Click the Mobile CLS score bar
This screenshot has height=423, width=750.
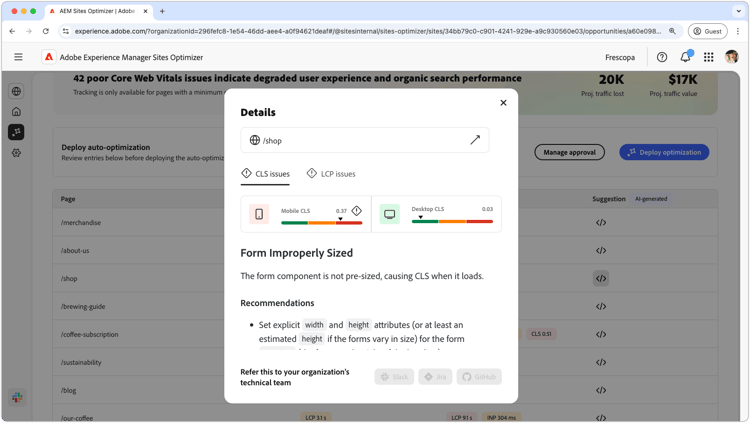(x=321, y=223)
